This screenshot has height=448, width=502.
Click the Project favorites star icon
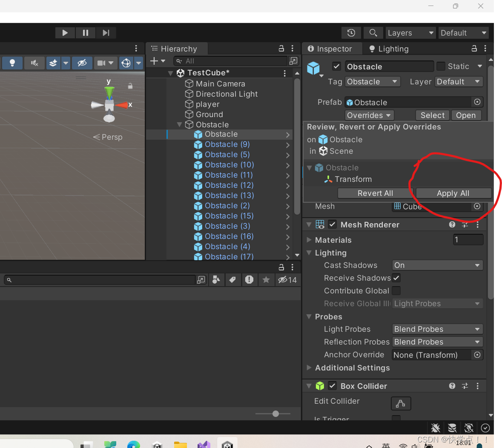[266, 279]
